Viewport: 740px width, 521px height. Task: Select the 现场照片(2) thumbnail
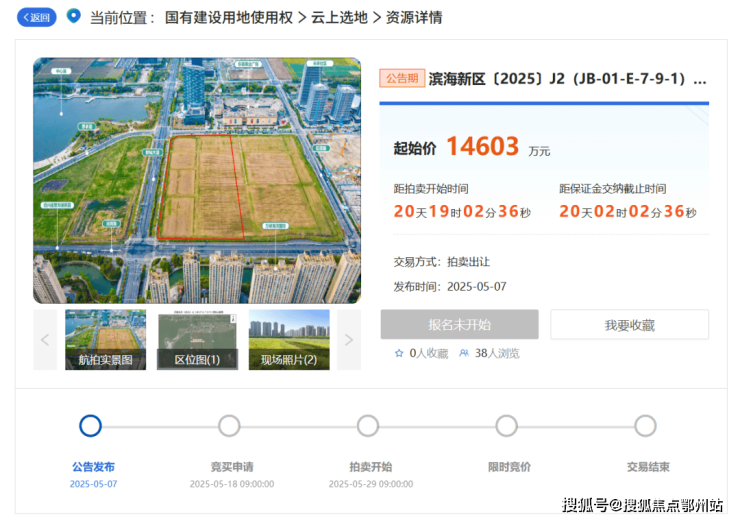[x=289, y=340]
